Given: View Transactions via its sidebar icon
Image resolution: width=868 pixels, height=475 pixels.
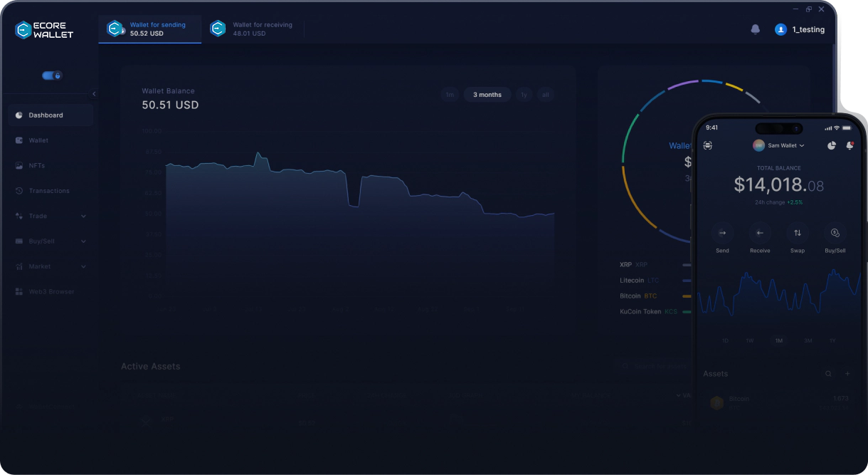Looking at the screenshot, I should coord(18,190).
